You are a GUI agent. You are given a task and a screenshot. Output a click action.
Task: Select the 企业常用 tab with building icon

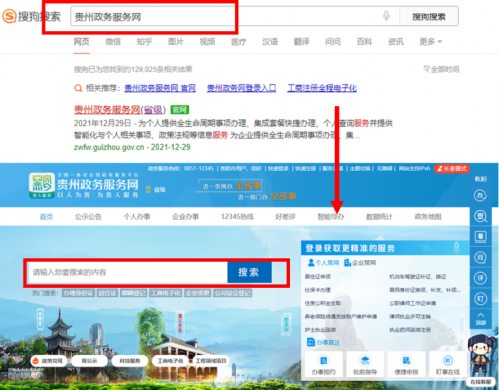click(x=360, y=263)
